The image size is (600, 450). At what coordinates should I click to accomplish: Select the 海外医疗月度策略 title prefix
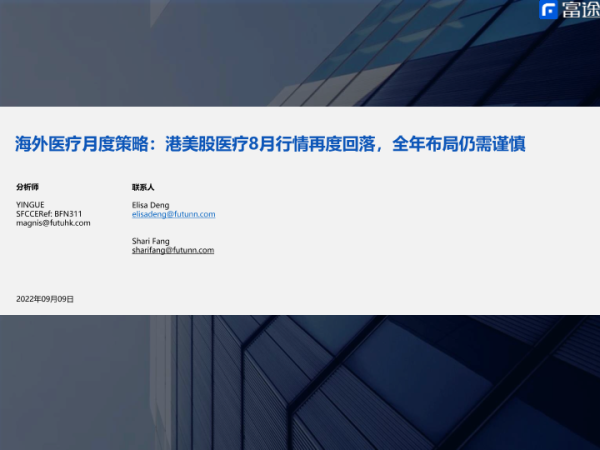click(75, 145)
